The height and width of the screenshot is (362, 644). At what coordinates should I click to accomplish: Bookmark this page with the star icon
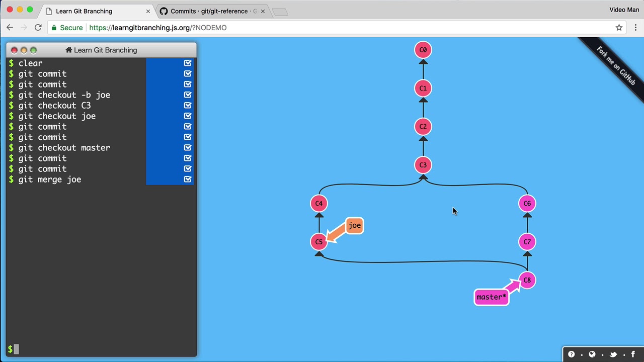(x=619, y=28)
